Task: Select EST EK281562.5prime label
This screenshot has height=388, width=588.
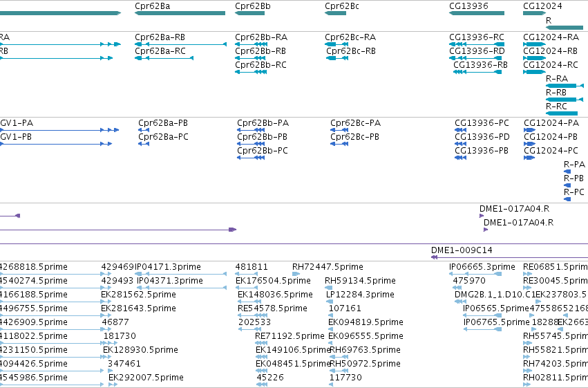Action: (x=138, y=295)
